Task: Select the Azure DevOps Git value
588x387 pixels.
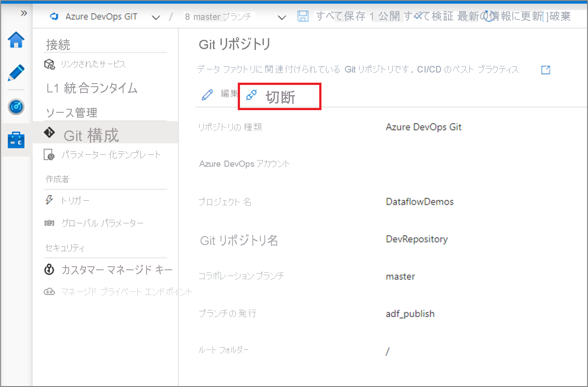Action: click(424, 127)
